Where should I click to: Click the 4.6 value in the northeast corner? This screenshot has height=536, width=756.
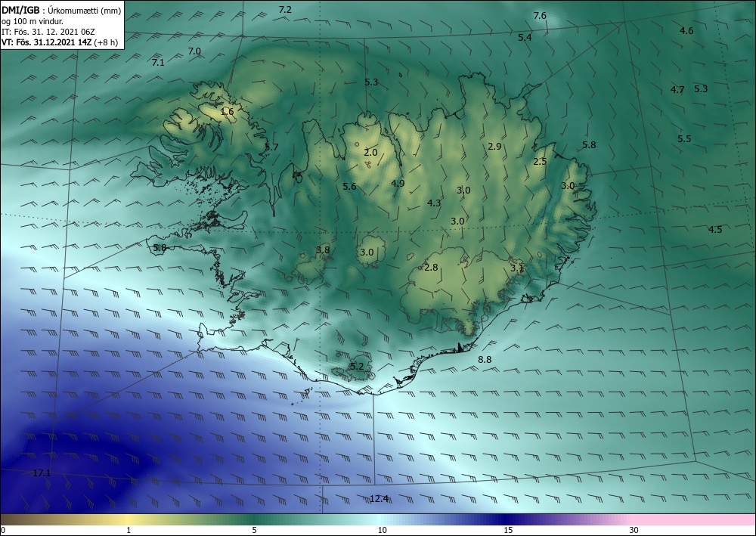click(686, 31)
